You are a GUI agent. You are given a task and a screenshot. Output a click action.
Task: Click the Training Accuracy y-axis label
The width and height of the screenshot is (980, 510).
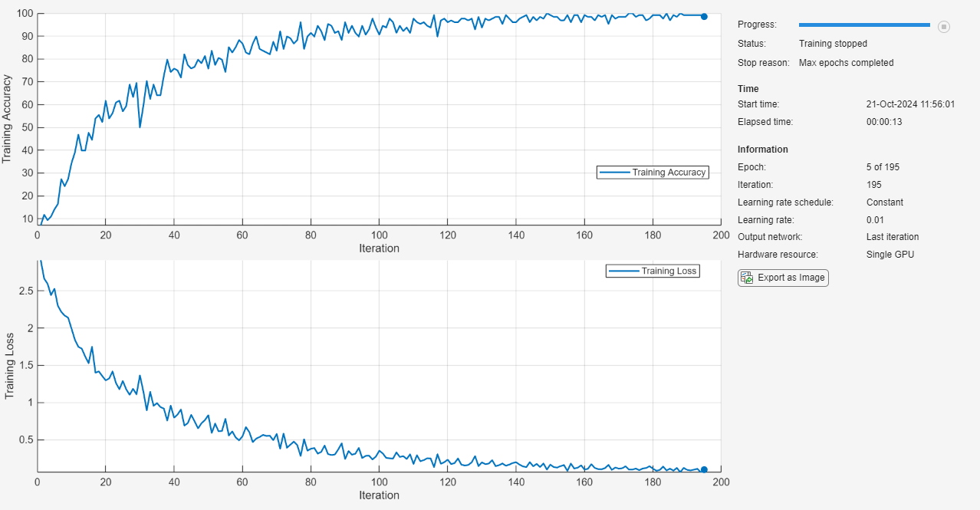coord(8,118)
